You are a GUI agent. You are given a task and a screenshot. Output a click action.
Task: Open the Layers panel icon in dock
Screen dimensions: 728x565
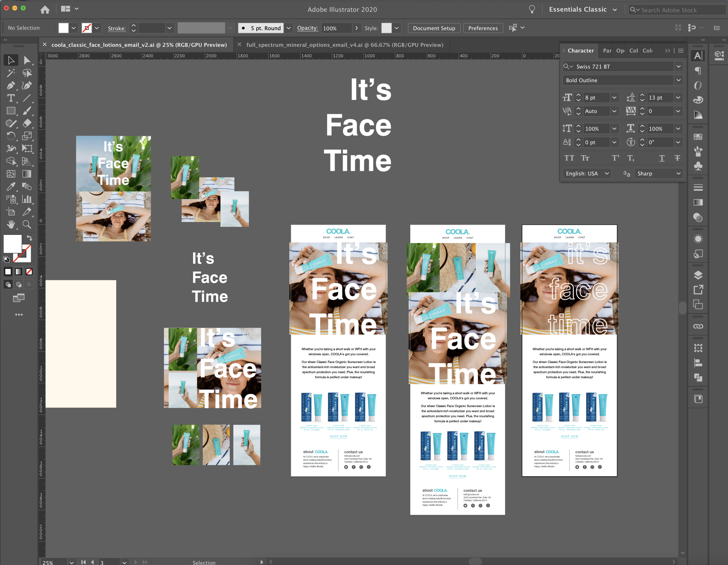[x=698, y=275]
